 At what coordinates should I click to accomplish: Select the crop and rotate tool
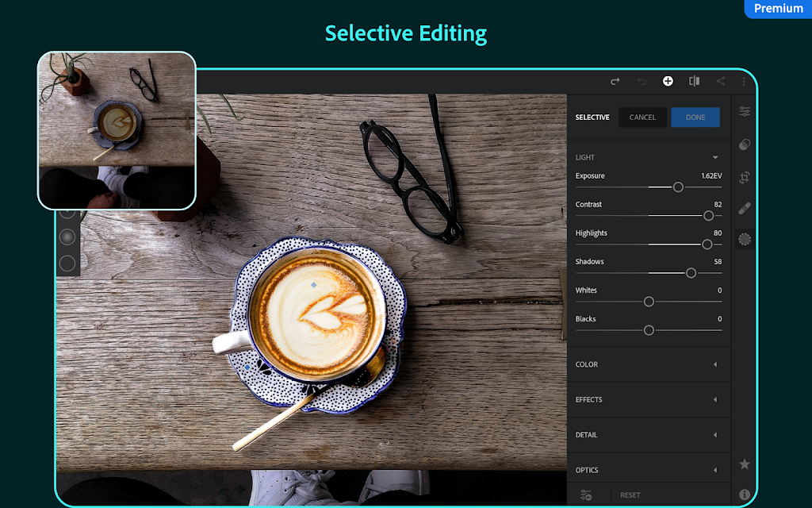[745, 177]
